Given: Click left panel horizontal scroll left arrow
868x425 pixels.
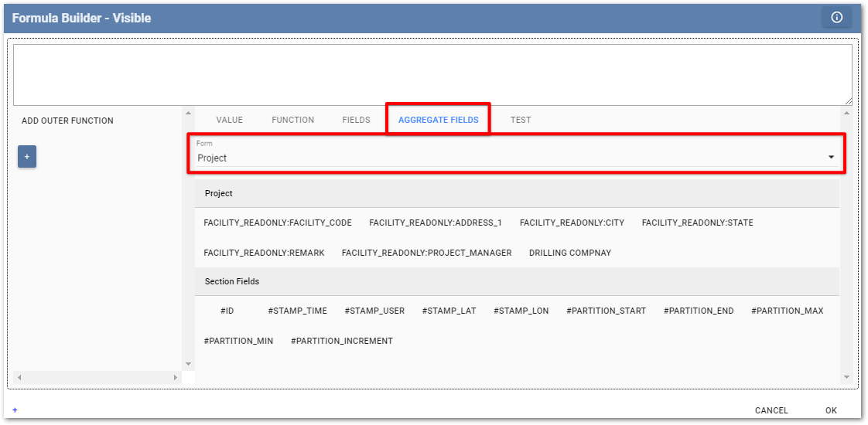Looking at the screenshot, I should [x=19, y=377].
